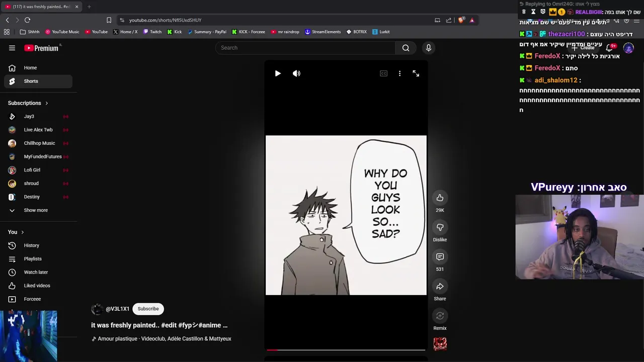The width and height of the screenshot is (644, 362).
Task: Enter fullscreen on the Shorts player
Action: (416, 73)
